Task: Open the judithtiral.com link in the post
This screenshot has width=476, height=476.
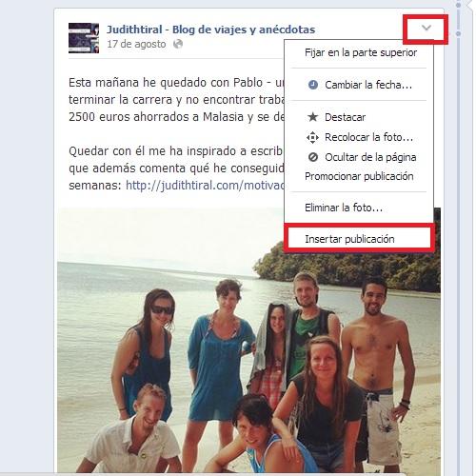Action: tap(205, 185)
